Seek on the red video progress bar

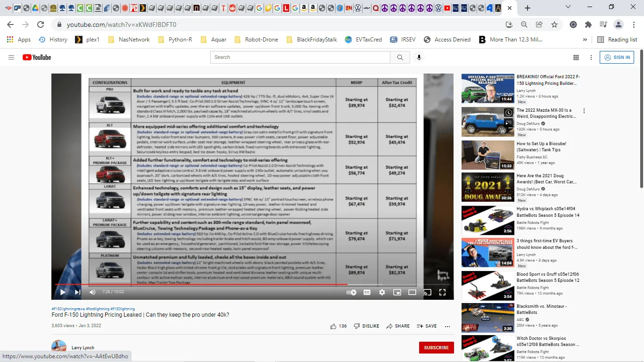236,284
